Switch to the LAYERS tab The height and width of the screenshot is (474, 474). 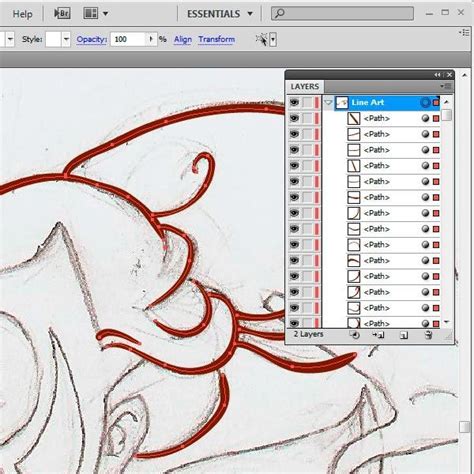click(305, 87)
